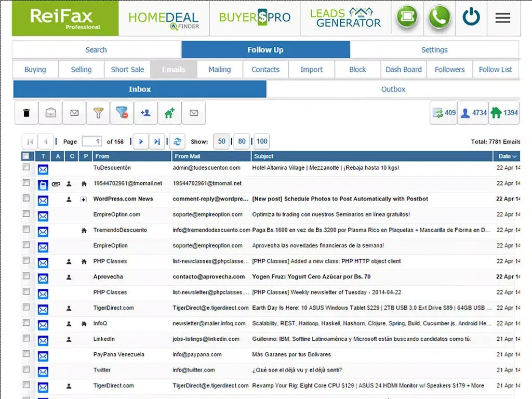Click the blue power logout icon
The width and height of the screenshot is (532, 399).
(x=471, y=17)
